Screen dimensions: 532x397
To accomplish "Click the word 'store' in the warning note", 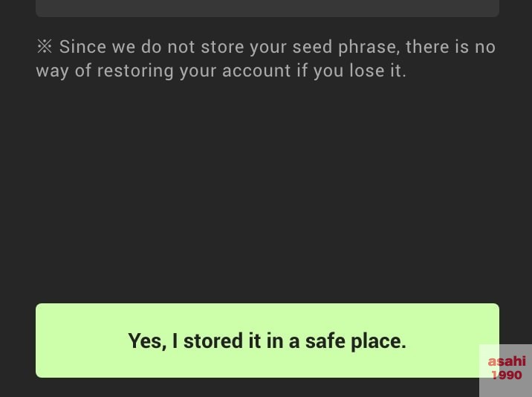I will tap(222, 47).
